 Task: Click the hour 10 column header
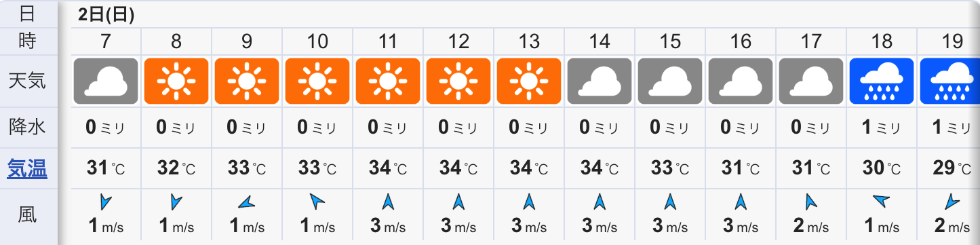[317, 41]
